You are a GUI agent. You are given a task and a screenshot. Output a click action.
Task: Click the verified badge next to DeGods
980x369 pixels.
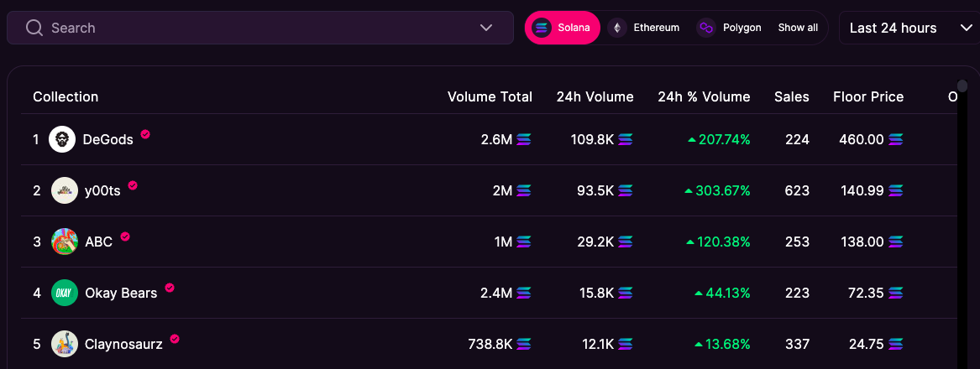(x=145, y=134)
